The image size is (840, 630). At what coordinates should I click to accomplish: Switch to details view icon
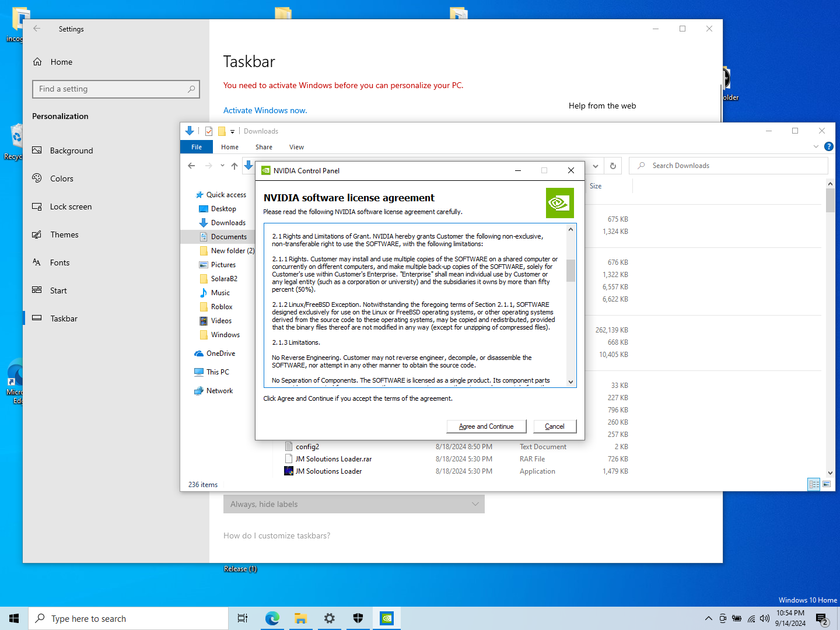coord(814,484)
